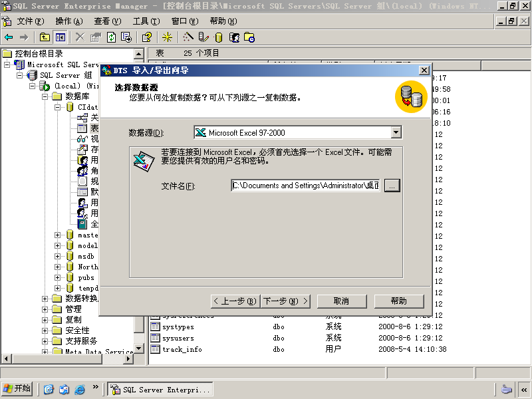
Task: Expand the msdb database node
Action: click(57, 256)
